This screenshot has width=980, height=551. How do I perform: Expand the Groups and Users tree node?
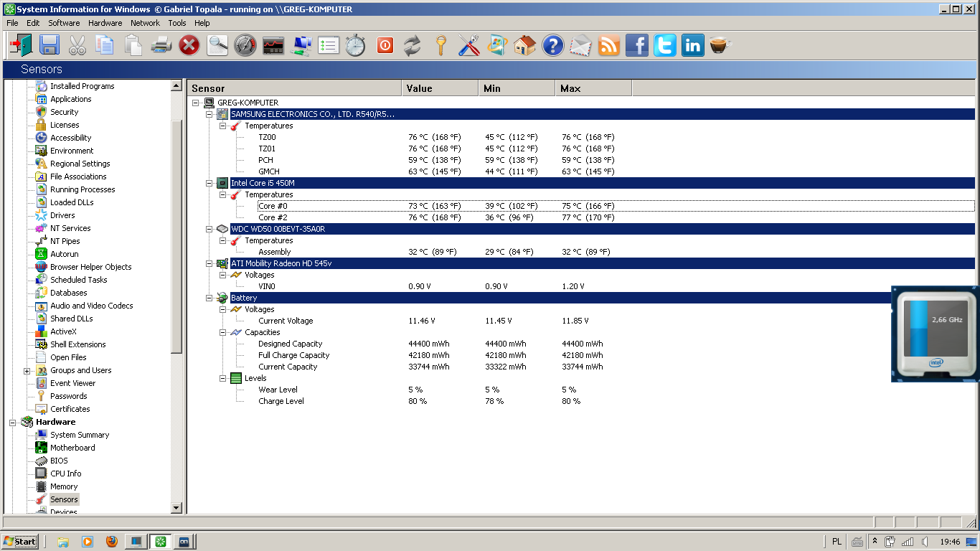(x=27, y=371)
